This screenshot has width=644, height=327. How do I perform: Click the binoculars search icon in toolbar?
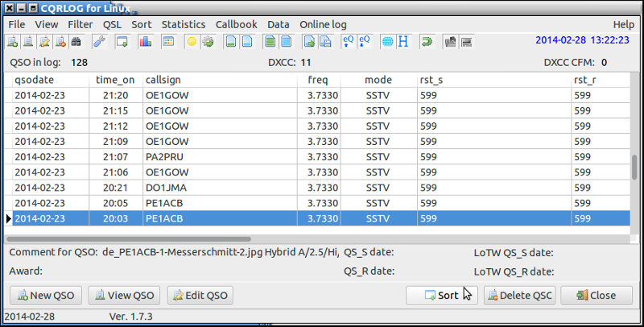(x=77, y=41)
